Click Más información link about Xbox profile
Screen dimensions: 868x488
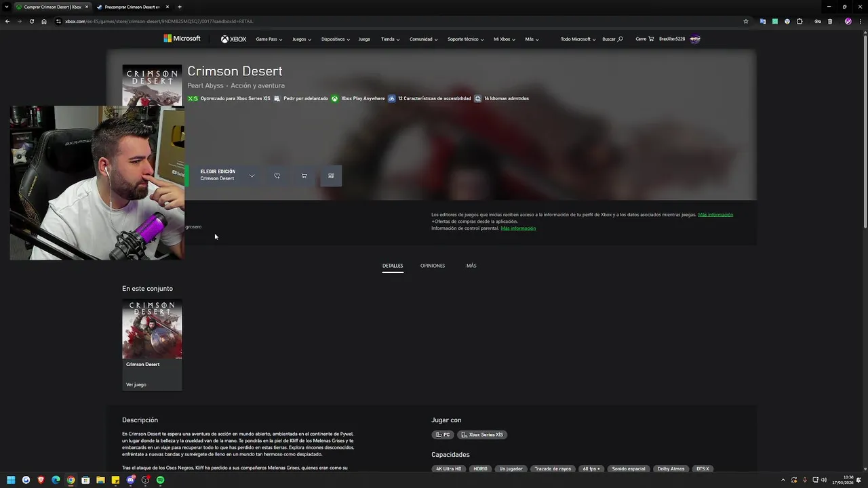(715, 215)
